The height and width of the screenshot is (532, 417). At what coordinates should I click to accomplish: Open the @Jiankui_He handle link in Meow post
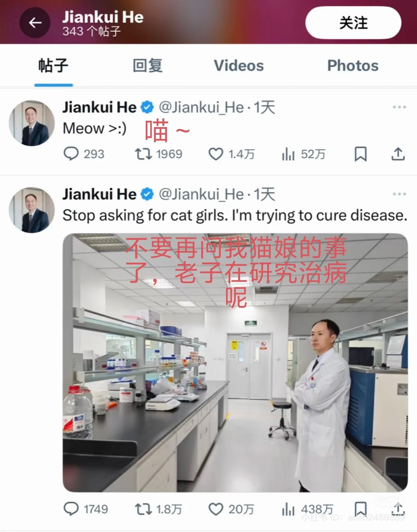pos(201,107)
